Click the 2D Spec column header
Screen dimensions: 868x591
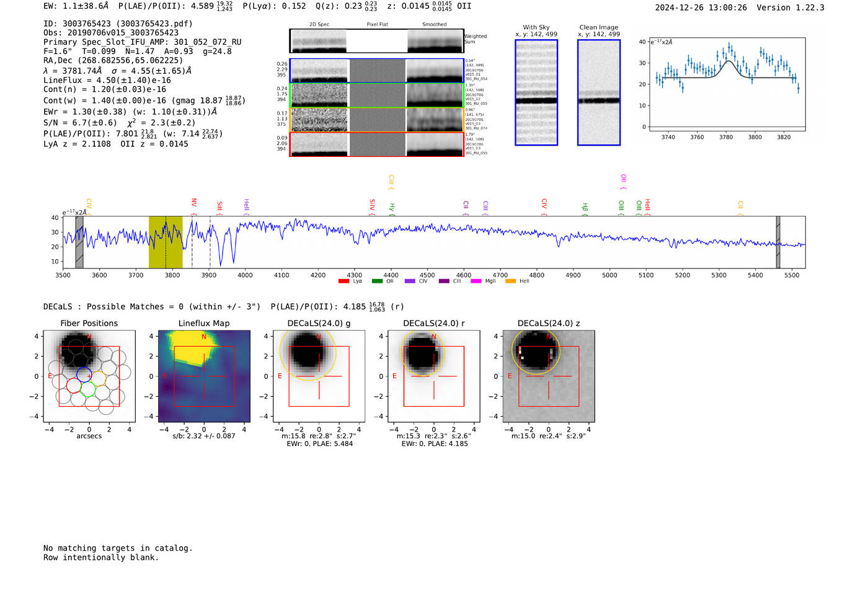pos(319,25)
